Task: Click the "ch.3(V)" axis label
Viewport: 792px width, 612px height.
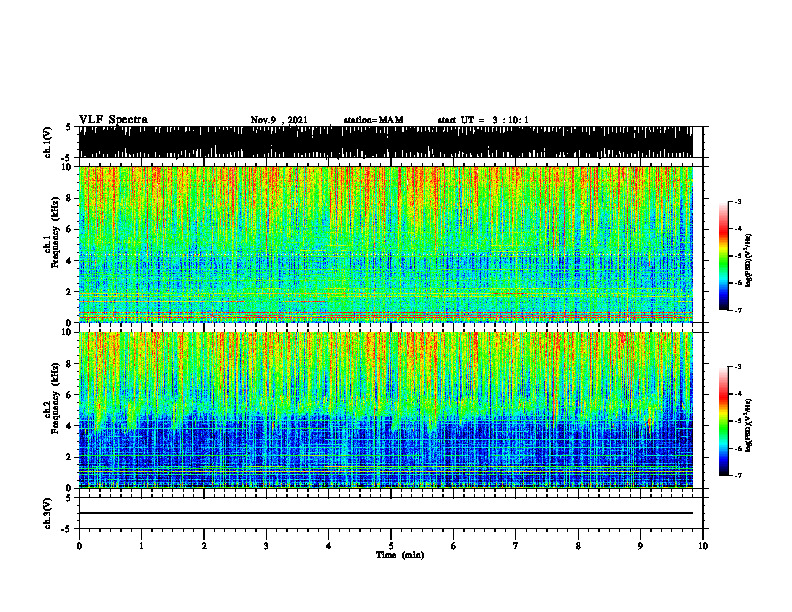Action: click(x=47, y=513)
